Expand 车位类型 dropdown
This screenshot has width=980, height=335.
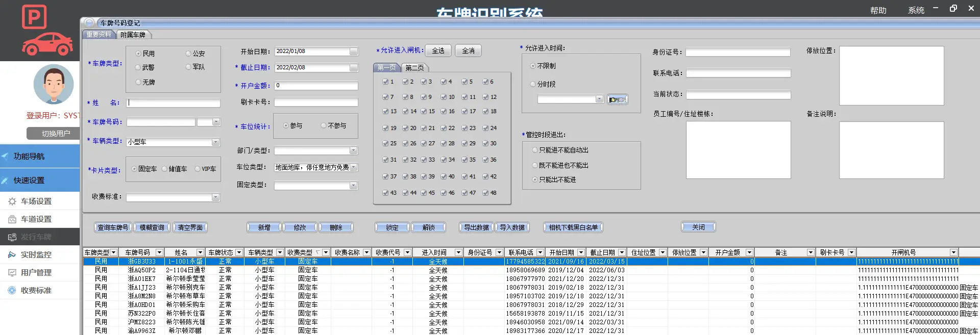353,167
